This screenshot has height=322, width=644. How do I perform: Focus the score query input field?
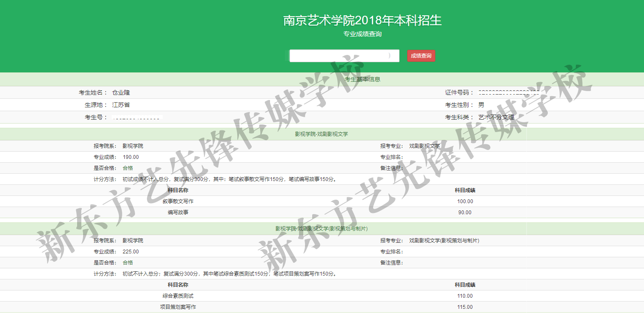click(344, 56)
